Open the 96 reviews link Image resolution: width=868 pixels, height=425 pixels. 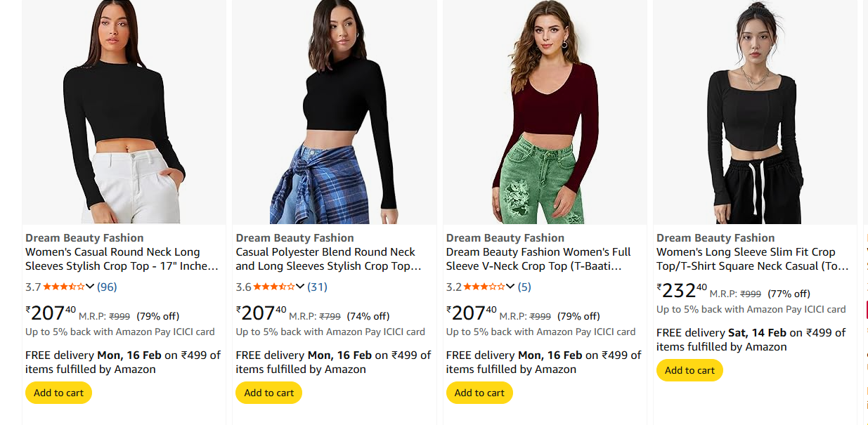(x=107, y=287)
